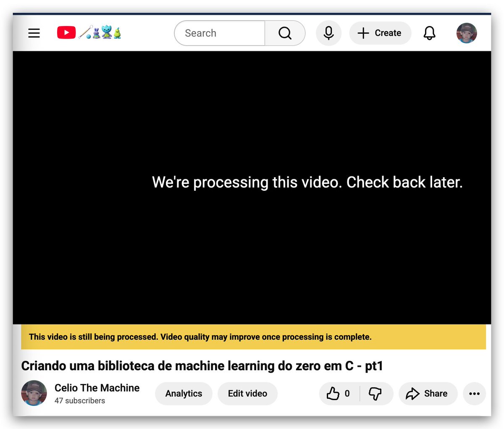This screenshot has height=429, width=504.
Task: Click the yellow "still being processed" notice
Action: click(253, 337)
